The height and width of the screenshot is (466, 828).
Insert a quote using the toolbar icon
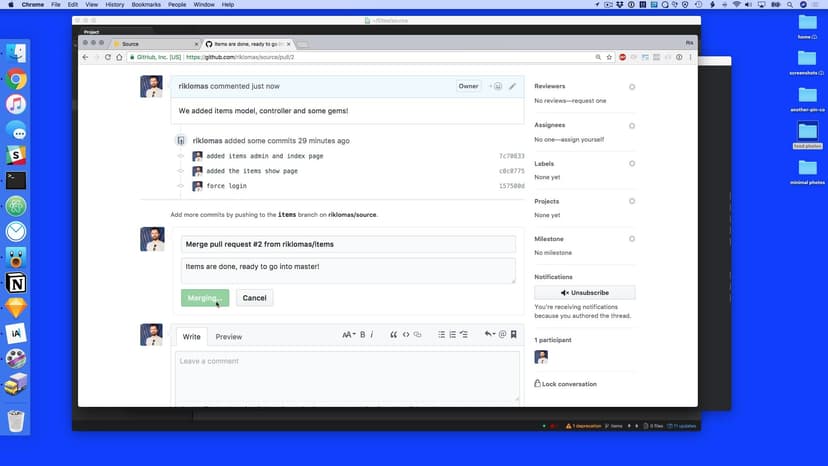point(393,335)
